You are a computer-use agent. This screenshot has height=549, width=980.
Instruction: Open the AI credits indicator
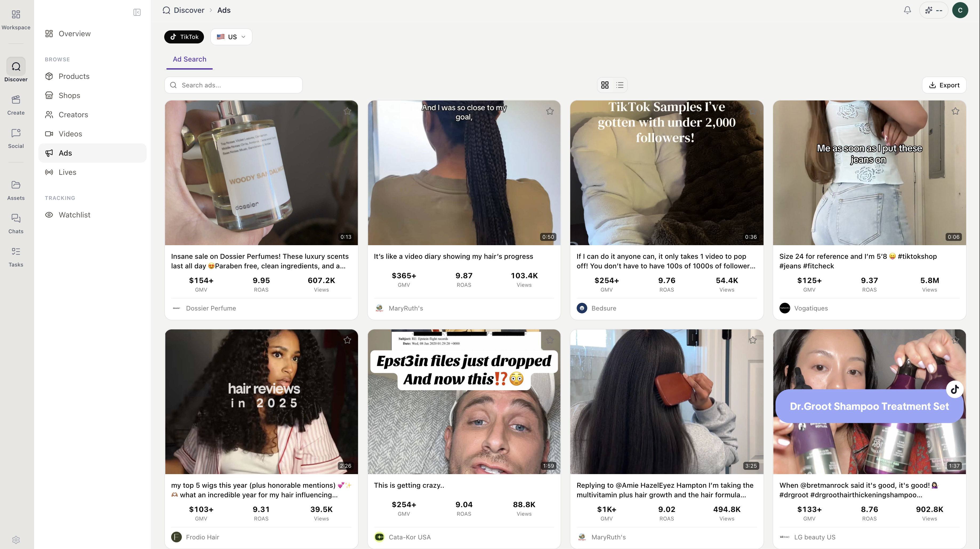click(x=934, y=10)
